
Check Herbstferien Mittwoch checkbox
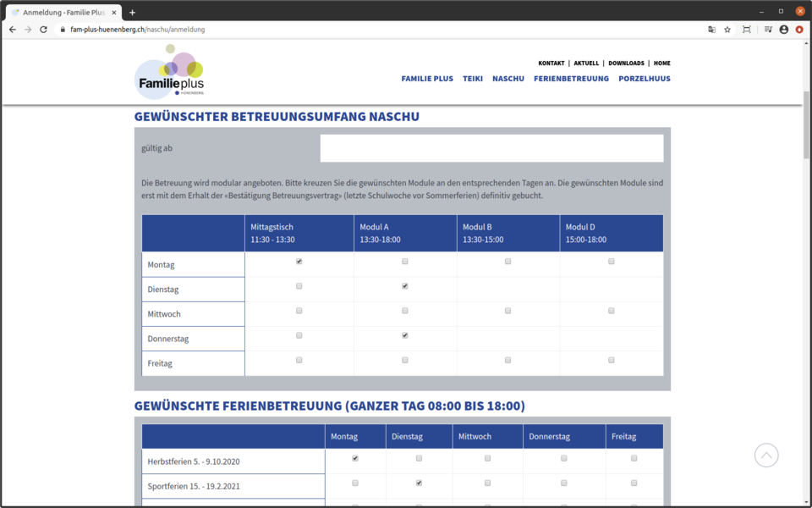click(488, 458)
